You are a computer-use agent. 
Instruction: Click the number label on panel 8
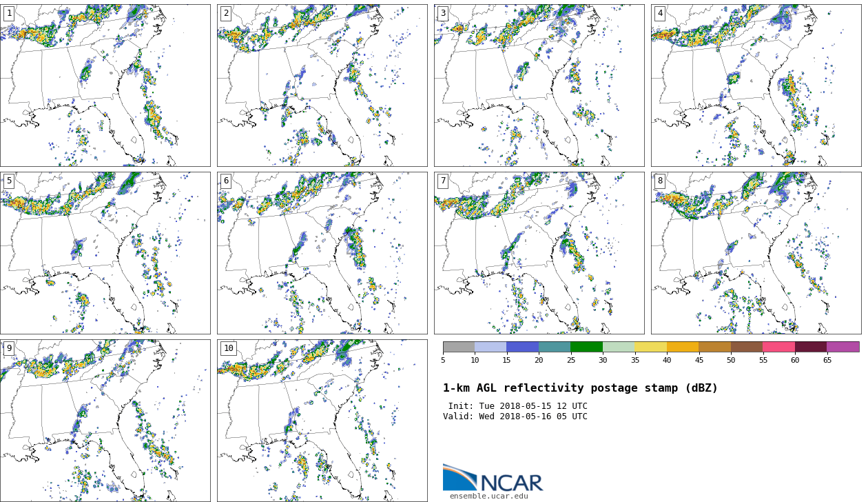pos(660,181)
